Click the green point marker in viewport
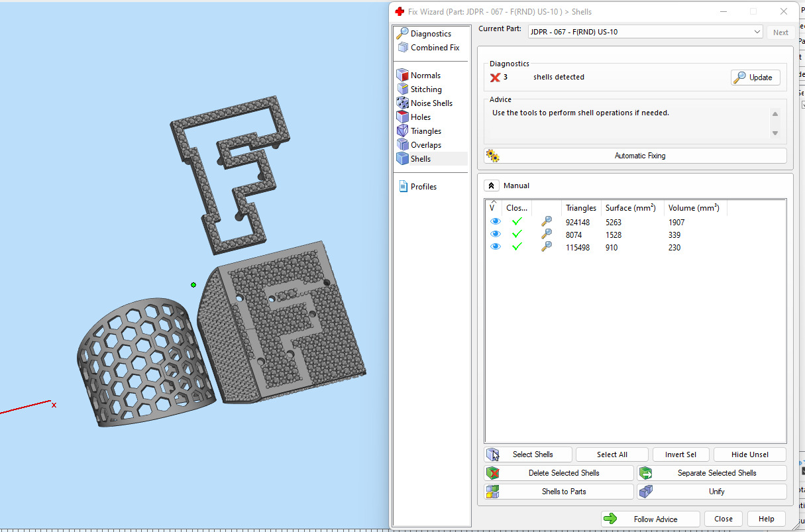Viewport: 805px width, 532px height. [193, 285]
